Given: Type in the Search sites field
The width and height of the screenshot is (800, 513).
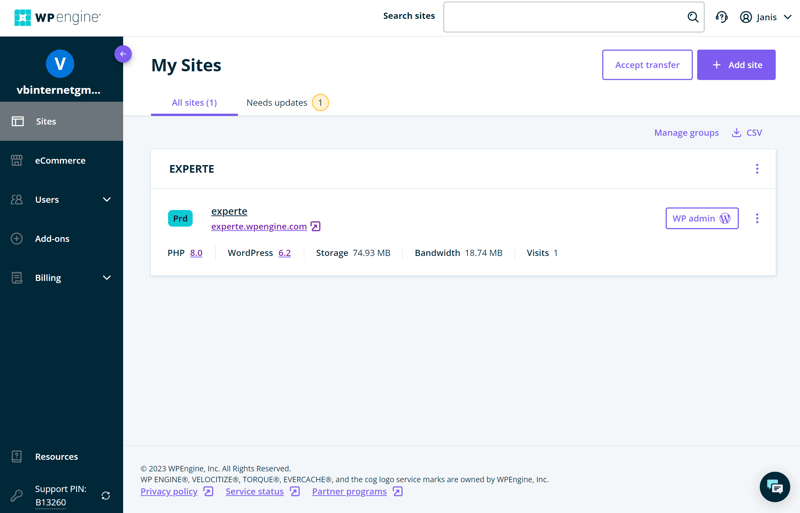Looking at the screenshot, I should [x=565, y=17].
